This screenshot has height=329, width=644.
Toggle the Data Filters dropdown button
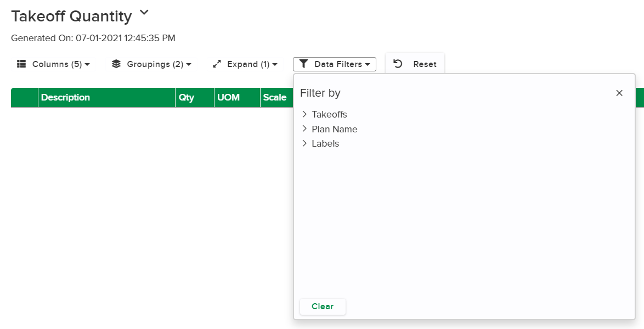coord(334,64)
